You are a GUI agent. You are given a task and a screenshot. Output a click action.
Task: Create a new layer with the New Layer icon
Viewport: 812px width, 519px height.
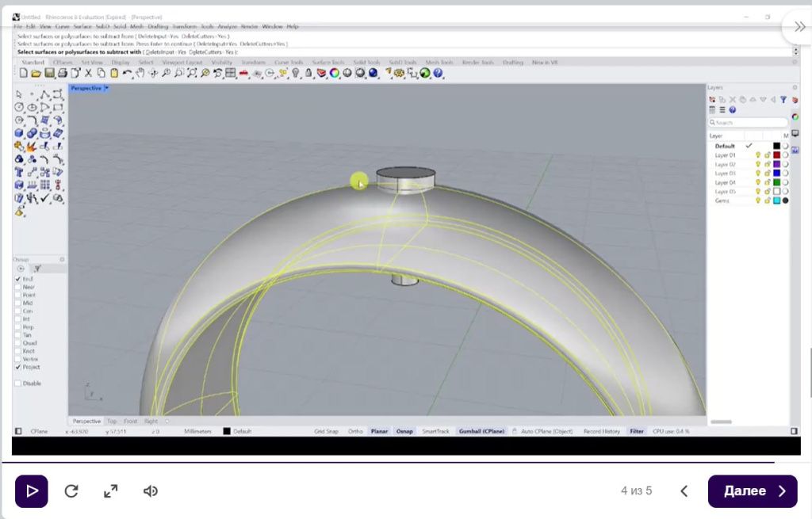[712, 99]
